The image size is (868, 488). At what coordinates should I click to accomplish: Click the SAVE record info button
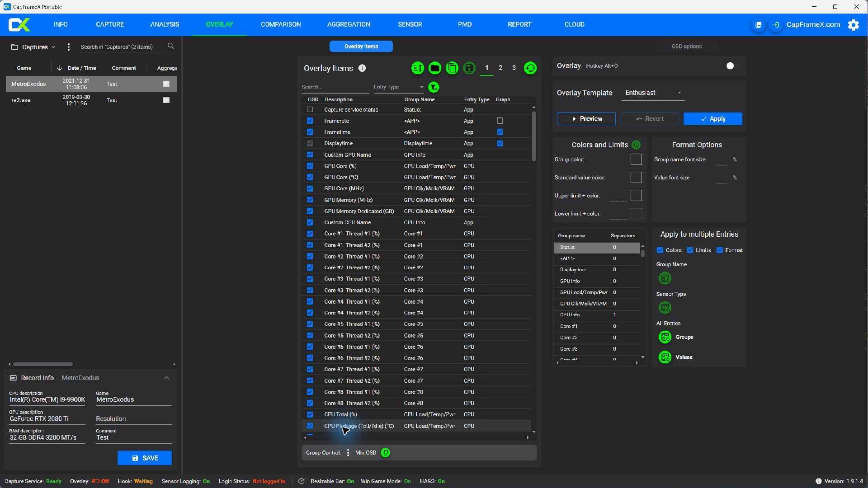[x=145, y=458]
